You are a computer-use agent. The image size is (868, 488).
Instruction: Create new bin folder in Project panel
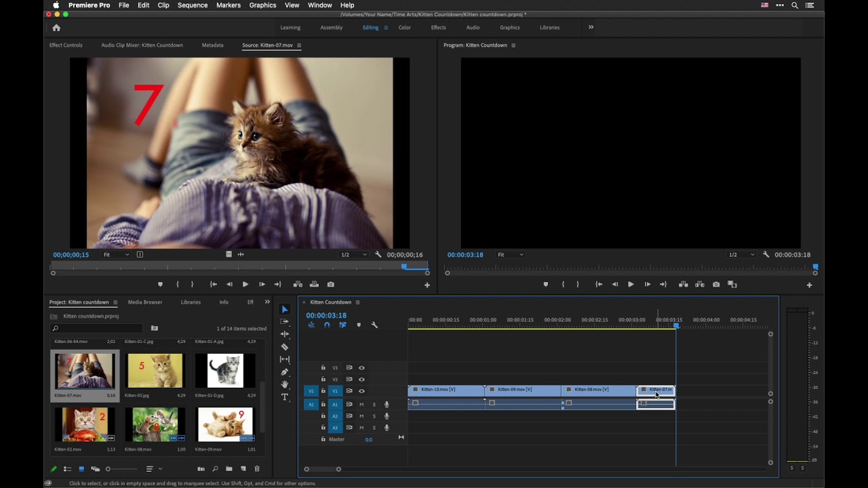tap(229, 468)
